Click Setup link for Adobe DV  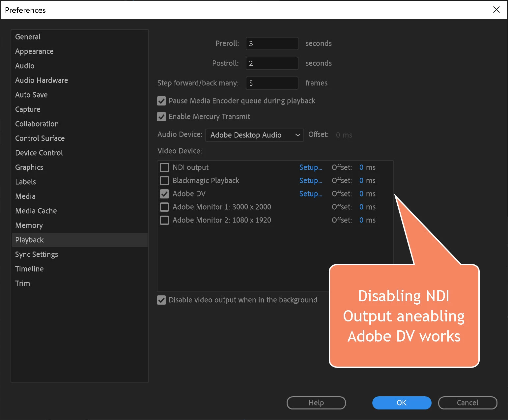point(311,194)
